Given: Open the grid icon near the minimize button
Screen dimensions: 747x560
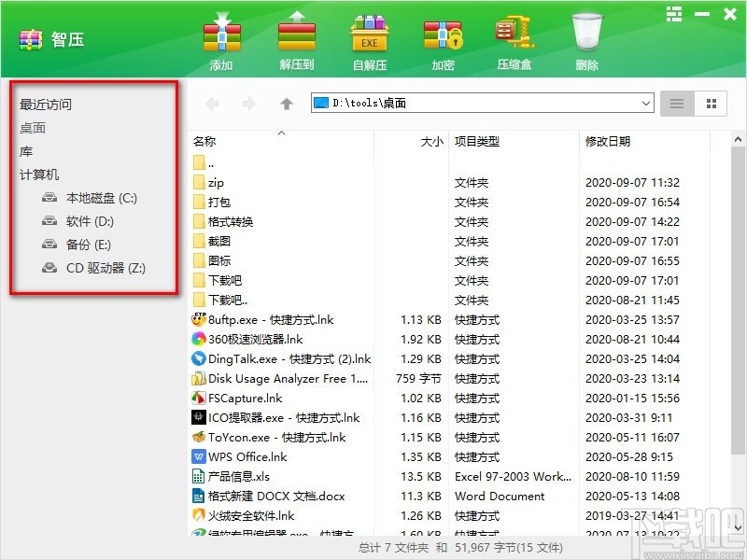Looking at the screenshot, I should 674,15.
